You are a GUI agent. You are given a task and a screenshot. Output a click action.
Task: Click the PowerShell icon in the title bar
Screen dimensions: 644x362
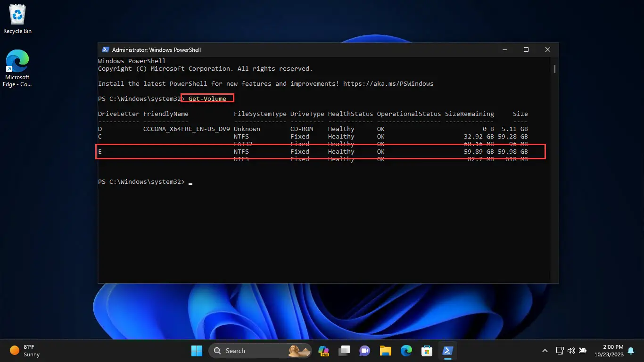pyautogui.click(x=105, y=49)
